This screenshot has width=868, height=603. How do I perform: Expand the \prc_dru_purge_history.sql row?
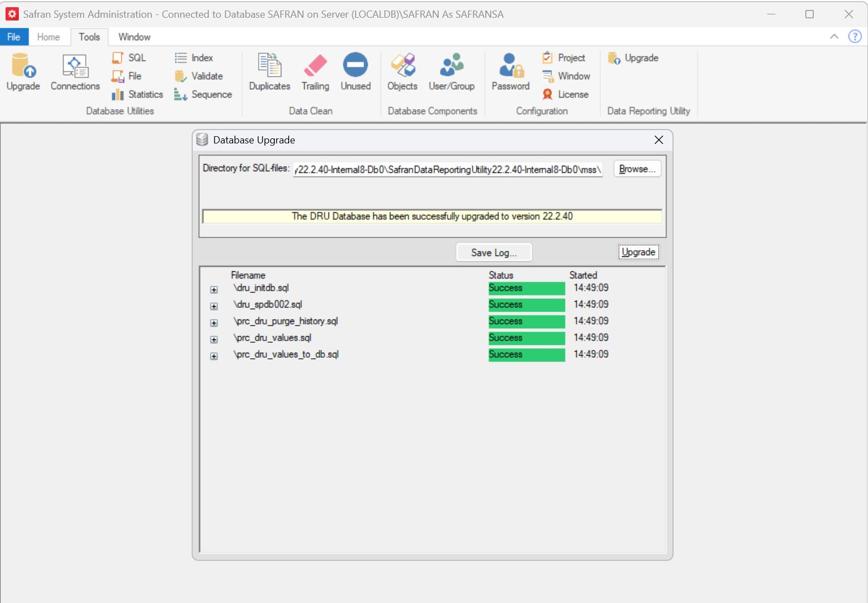(x=214, y=323)
